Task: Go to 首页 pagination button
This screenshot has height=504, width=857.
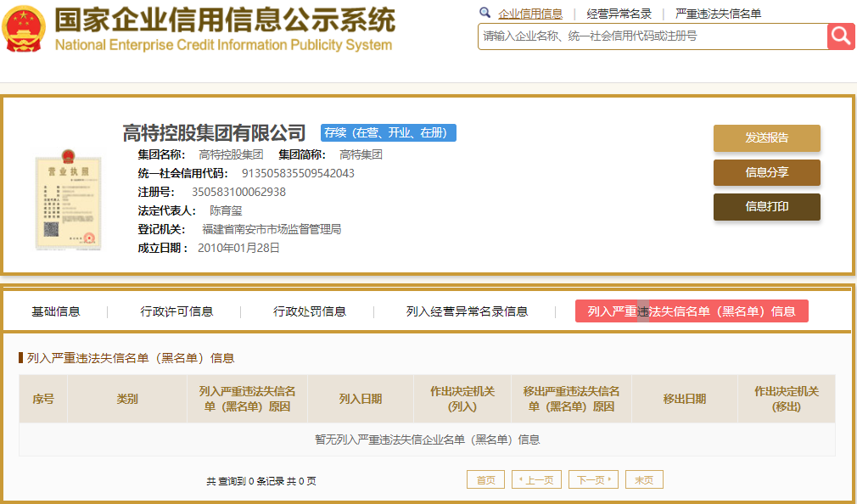Action: click(486, 480)
